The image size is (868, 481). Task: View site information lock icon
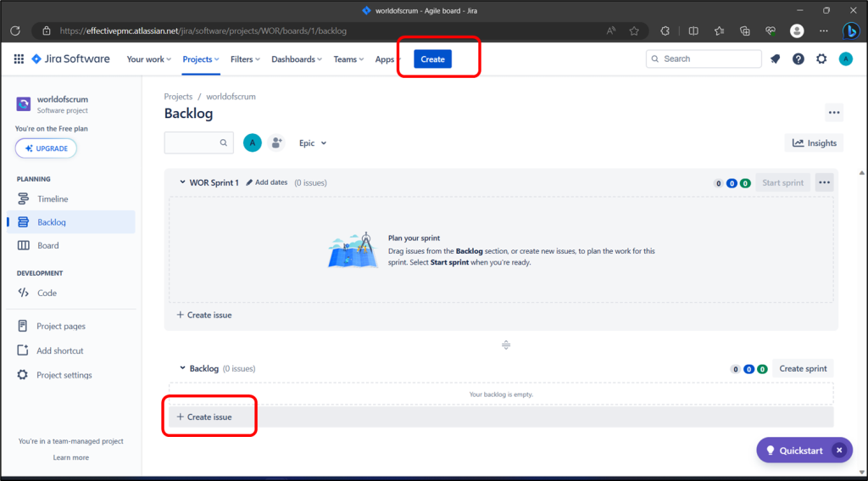point(47,31)
